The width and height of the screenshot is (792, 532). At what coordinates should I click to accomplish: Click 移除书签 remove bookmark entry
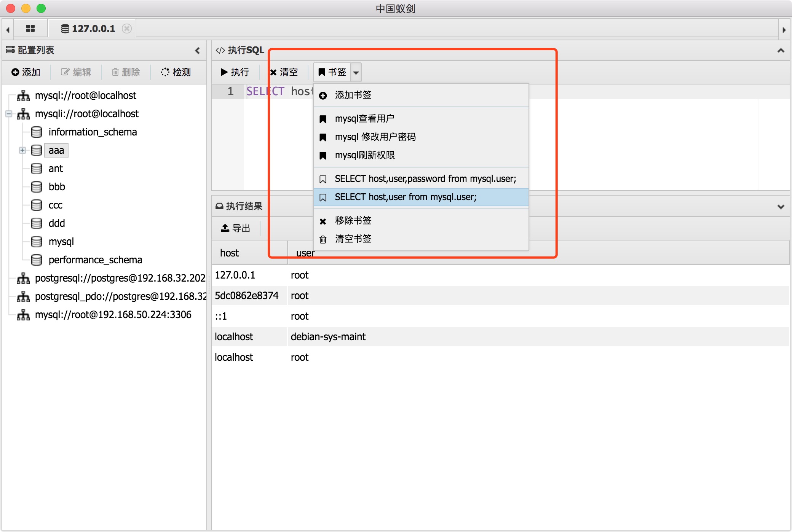pyautogui.click(x=353, y=220)
